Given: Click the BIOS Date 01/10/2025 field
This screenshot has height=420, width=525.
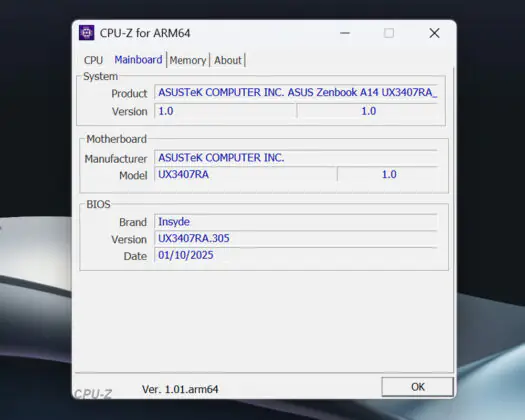Looking at the screenshot, I should point(296,255).
